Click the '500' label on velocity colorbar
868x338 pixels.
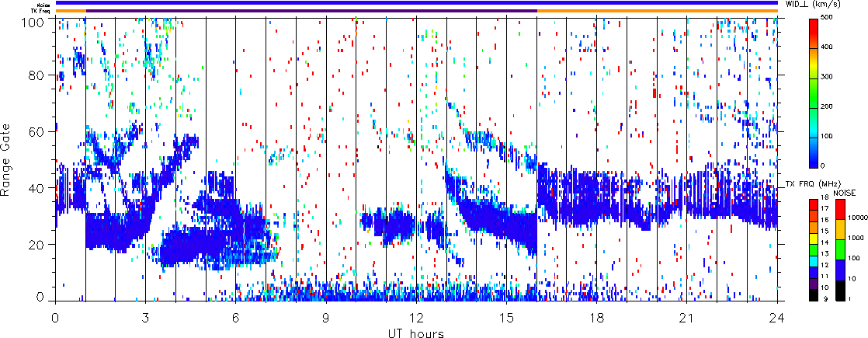point(828,19)
